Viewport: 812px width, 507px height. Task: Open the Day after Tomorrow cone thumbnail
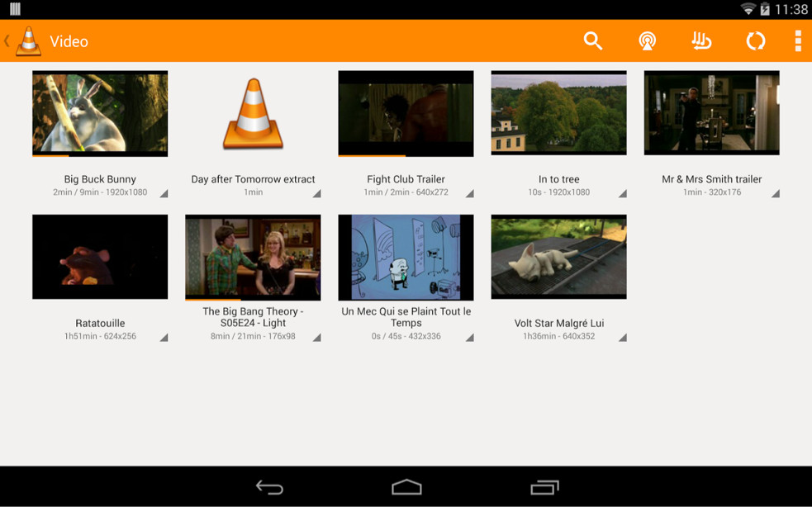point(254,113)
